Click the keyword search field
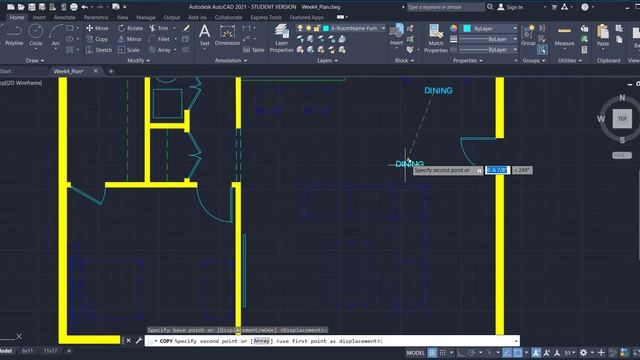The image size is (640, 360). tap(445, 7)
